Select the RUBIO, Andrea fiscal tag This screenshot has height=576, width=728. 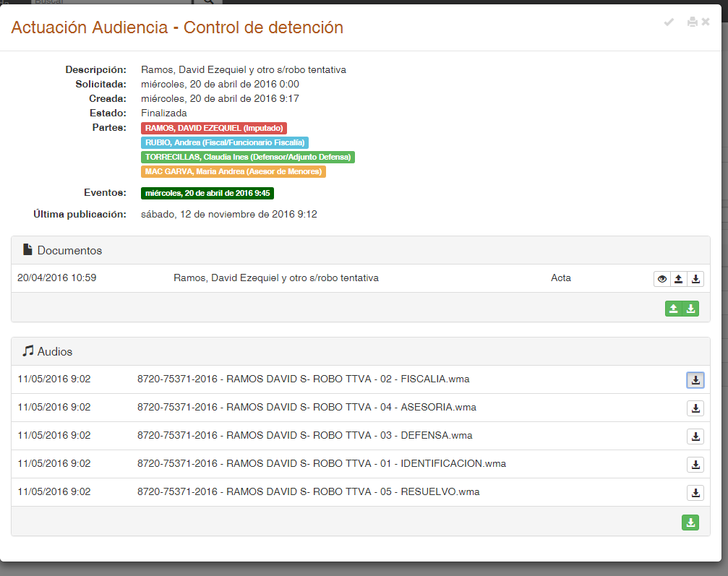pyautogui.click(x=225, y=142)
